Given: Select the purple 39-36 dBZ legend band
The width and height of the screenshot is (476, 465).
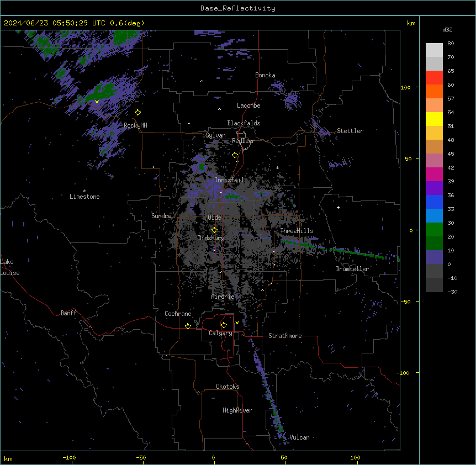Looking at the screenshot, I should (x=434, y=188).
